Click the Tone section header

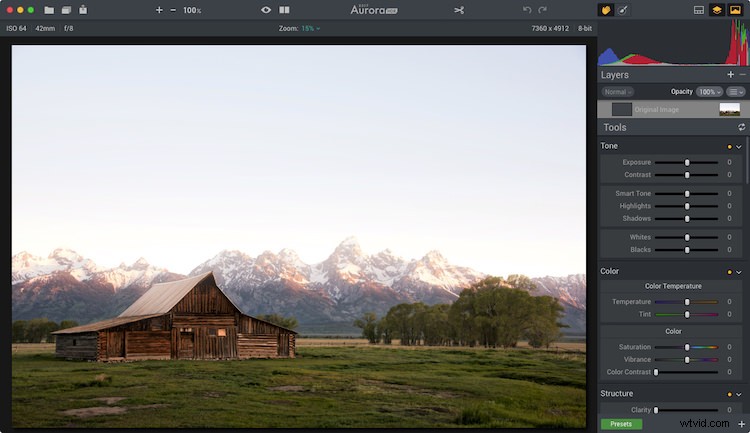(609, 146)
